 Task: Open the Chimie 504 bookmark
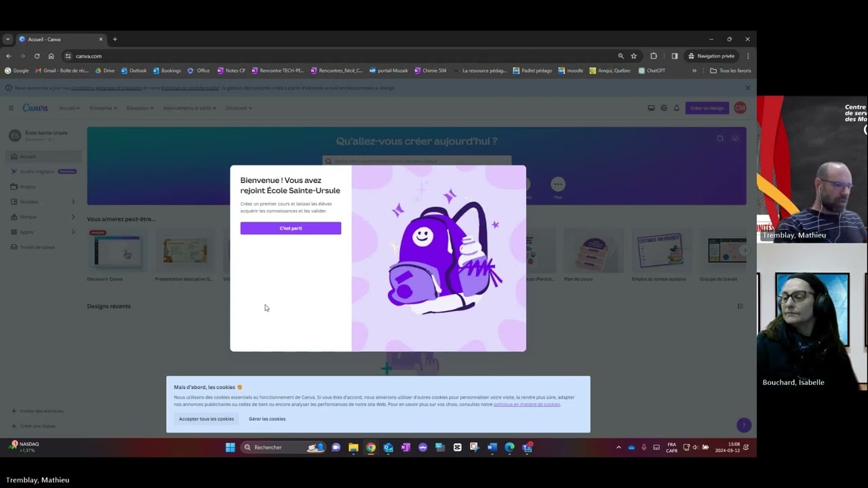[x=430, y=70]
